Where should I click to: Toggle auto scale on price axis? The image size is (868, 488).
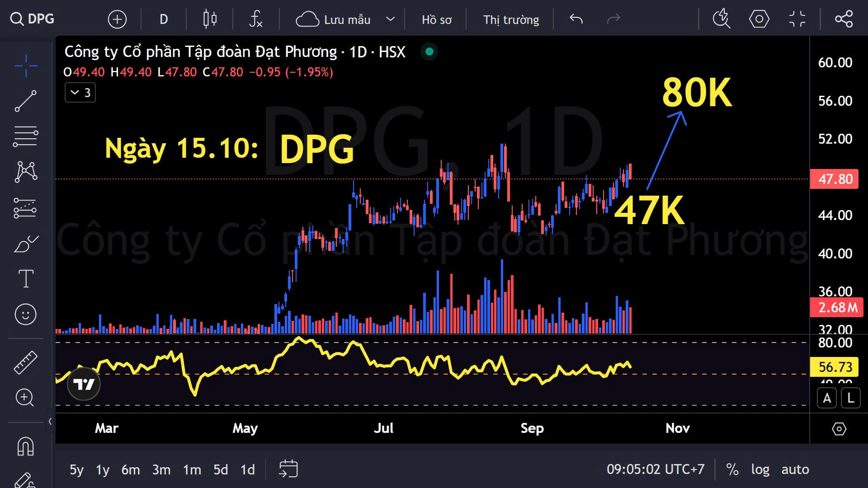[x=795, y=469]
